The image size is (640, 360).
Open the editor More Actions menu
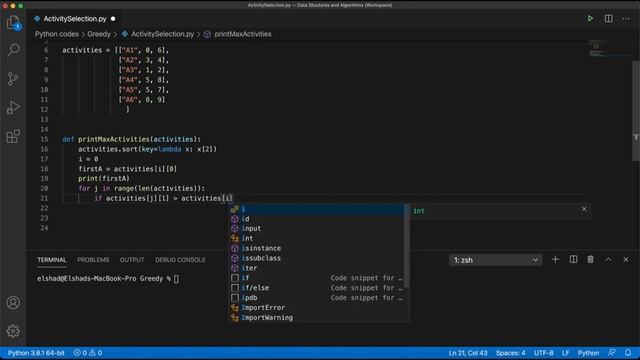point(626,18)
